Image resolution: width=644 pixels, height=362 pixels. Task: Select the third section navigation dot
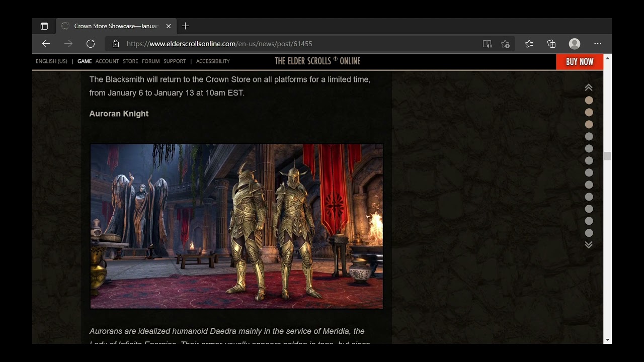(589, 124)
